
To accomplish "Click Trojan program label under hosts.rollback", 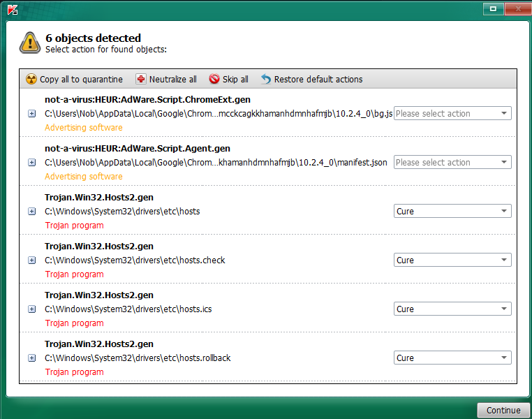I will (74, 372).
